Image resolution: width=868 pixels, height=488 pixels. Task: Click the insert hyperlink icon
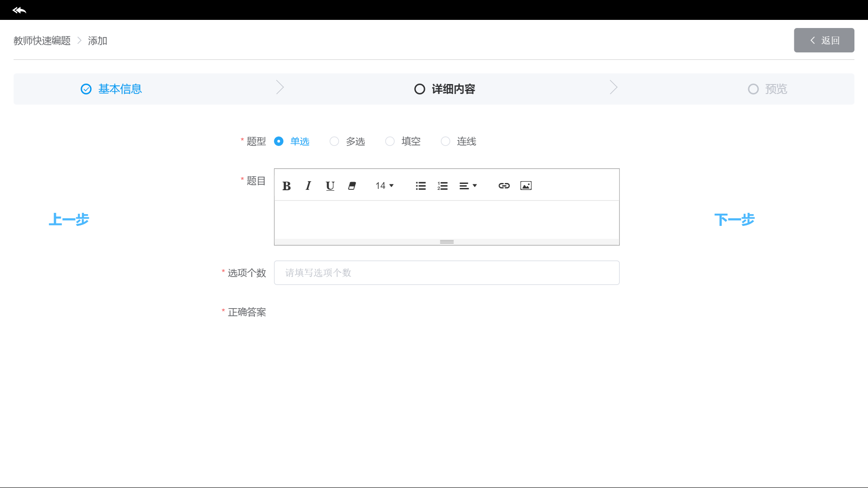504,186
